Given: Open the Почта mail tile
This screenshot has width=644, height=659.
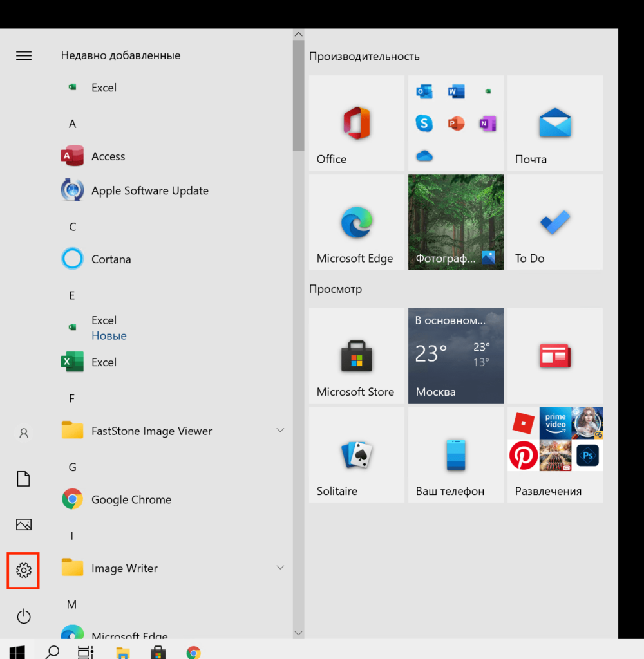Looking at the screenshot, I should pyautogui.click(x=555, y=123).
